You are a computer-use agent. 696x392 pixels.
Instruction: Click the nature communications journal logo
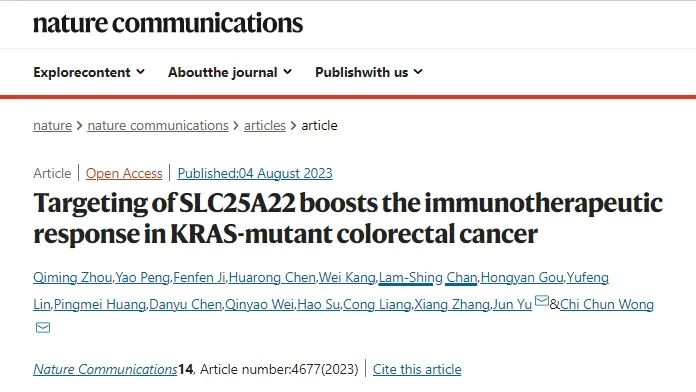tap(168, 23)
